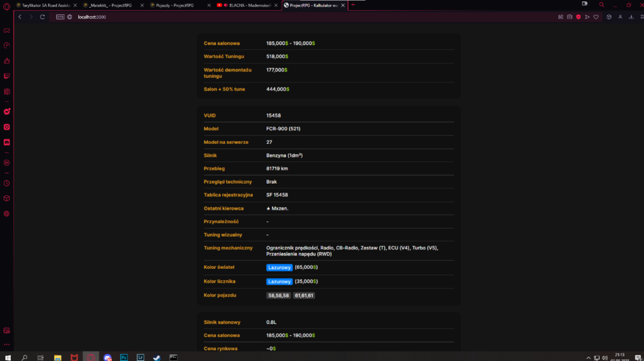Click the last driver name Mxzen.
Viewport: 644px width, 361px height.
click(279, 208)
